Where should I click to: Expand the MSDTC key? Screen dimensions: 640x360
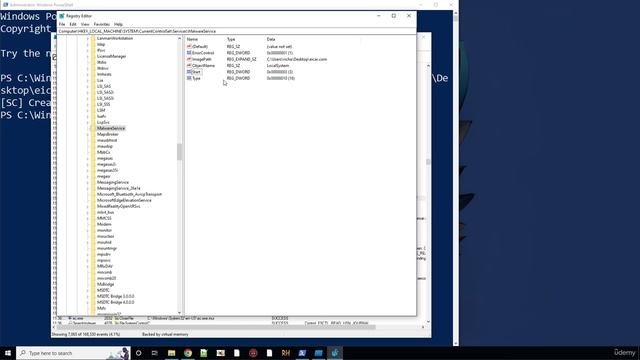[88, 290]
